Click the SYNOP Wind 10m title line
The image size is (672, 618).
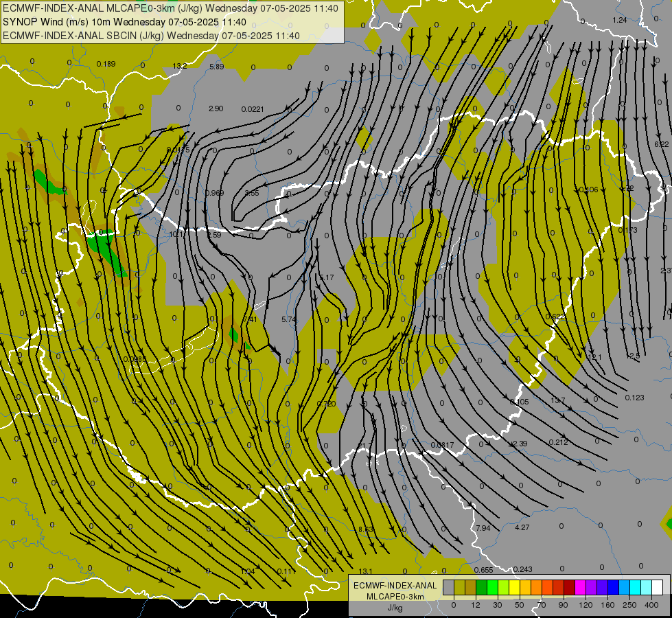[125, 22]
